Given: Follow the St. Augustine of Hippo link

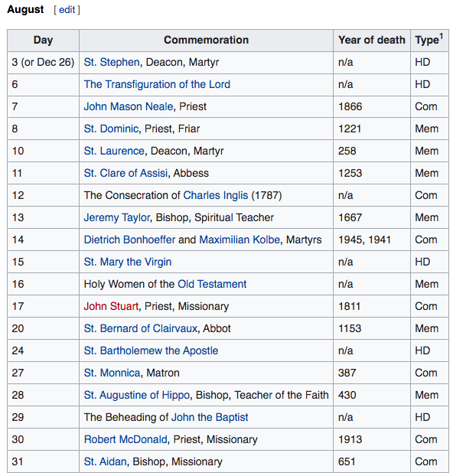Looking at the screenshot, I should [137, 395].
